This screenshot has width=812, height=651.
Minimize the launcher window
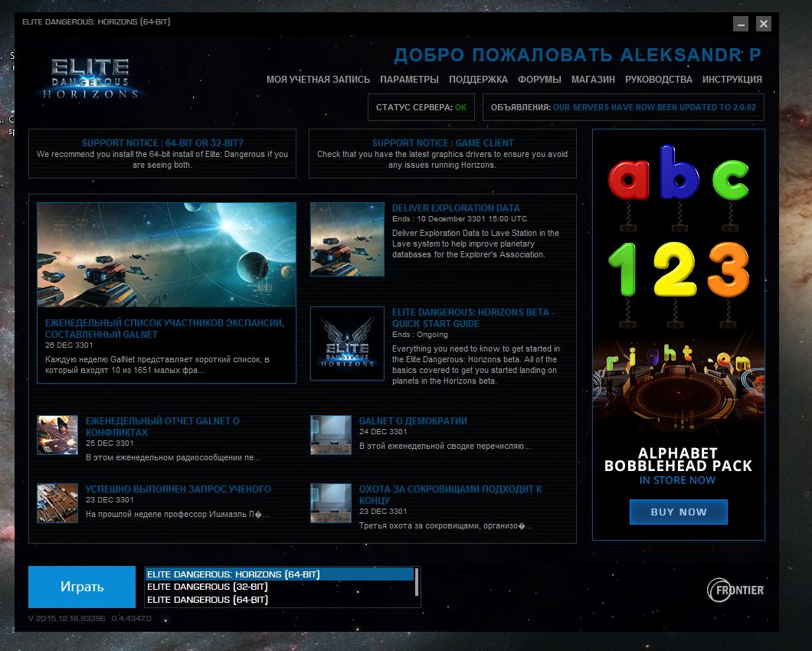741,24
